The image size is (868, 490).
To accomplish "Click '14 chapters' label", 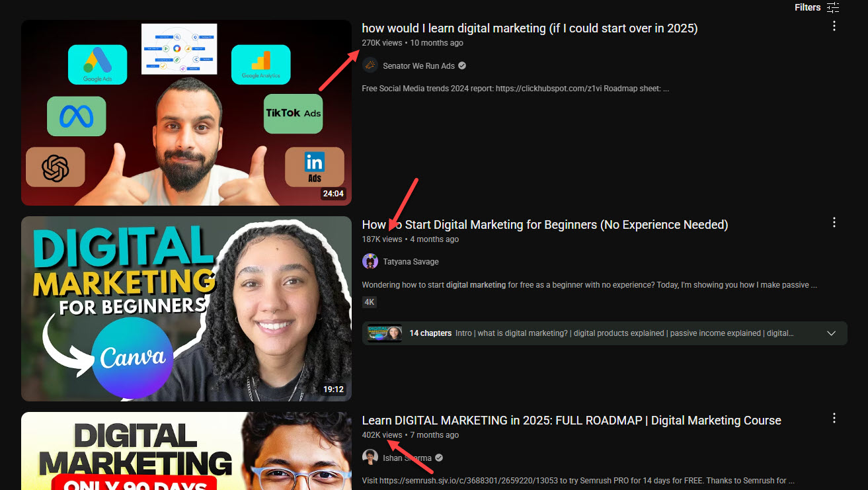I will pyautogui.click(x=430, y=333).
